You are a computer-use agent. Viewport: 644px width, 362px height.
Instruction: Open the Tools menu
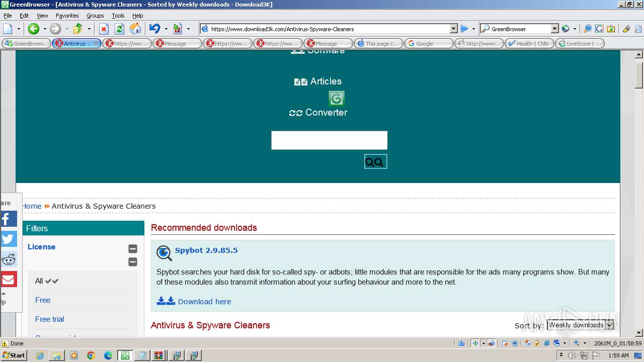click(118, 16)
